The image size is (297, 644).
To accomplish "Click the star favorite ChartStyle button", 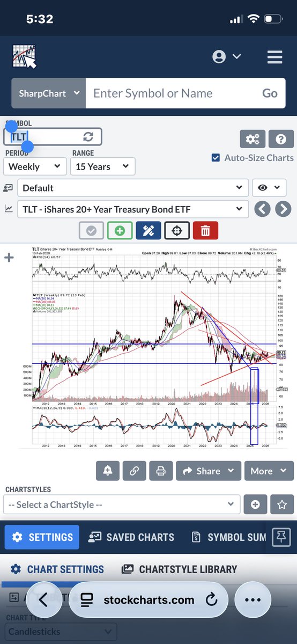I will [281, 504].
